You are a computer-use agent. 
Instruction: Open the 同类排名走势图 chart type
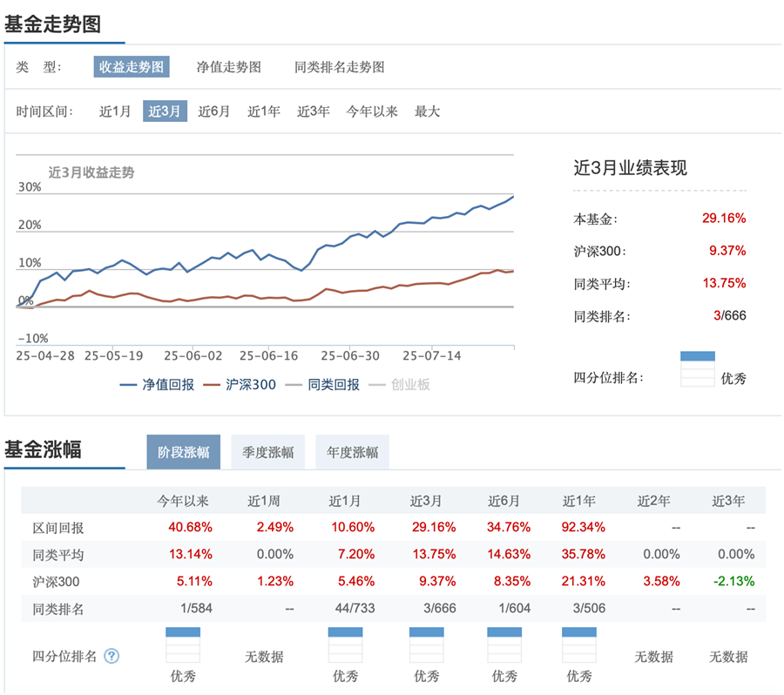pos(339,67)
